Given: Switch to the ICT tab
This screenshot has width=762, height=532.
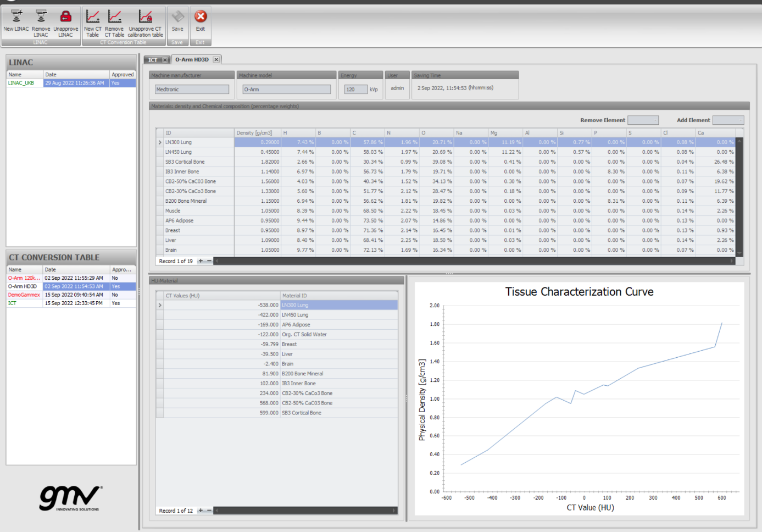Looking at the screenshot, I should coord(153,60).
